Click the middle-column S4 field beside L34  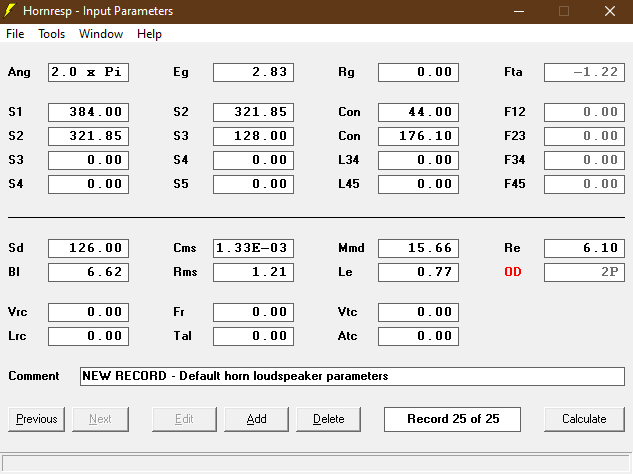coord(254,160)
